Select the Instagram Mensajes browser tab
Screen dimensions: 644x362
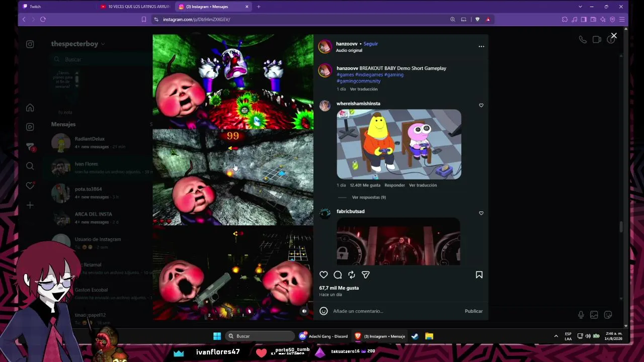pyautogui.click(x=213, y=7)
